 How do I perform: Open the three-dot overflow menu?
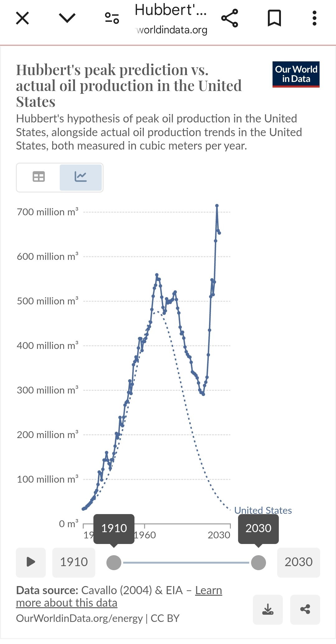[315, 18]
